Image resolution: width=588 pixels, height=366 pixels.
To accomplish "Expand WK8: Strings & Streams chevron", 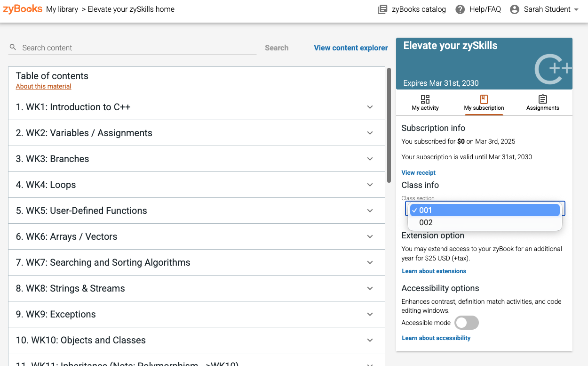I will pos(370,288).
